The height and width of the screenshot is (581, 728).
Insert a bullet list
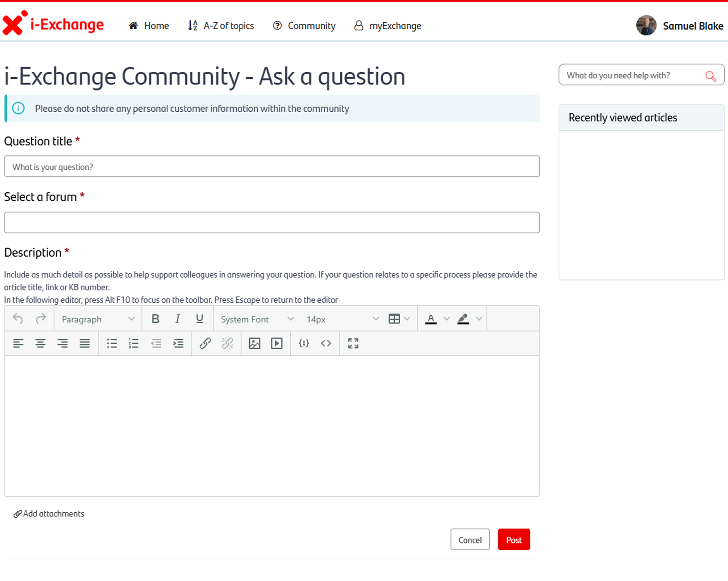coord(112,343)
